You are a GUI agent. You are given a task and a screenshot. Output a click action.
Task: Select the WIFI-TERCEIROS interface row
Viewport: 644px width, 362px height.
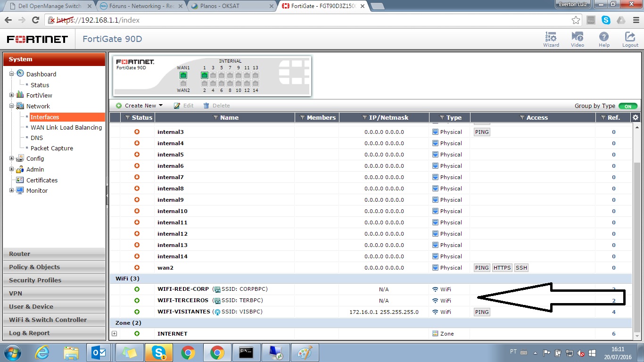tap(371, 301)
